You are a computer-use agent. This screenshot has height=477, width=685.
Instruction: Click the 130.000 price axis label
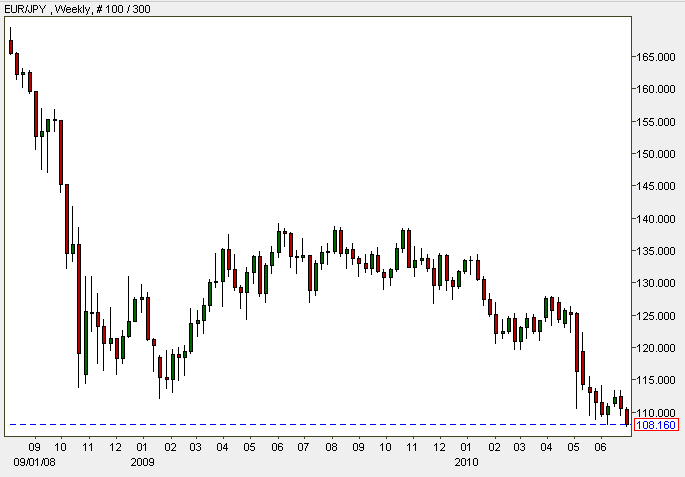pyautogui.click(x=656, y=283)
